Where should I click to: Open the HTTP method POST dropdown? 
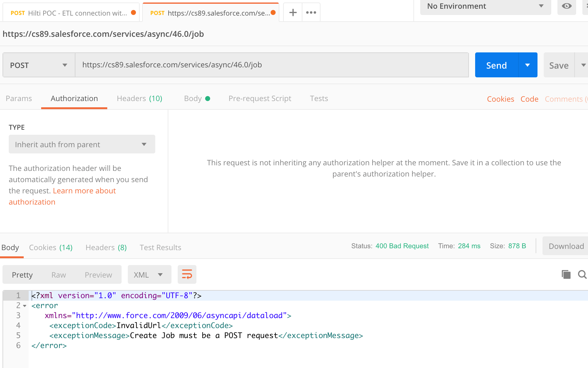(39, 65)
